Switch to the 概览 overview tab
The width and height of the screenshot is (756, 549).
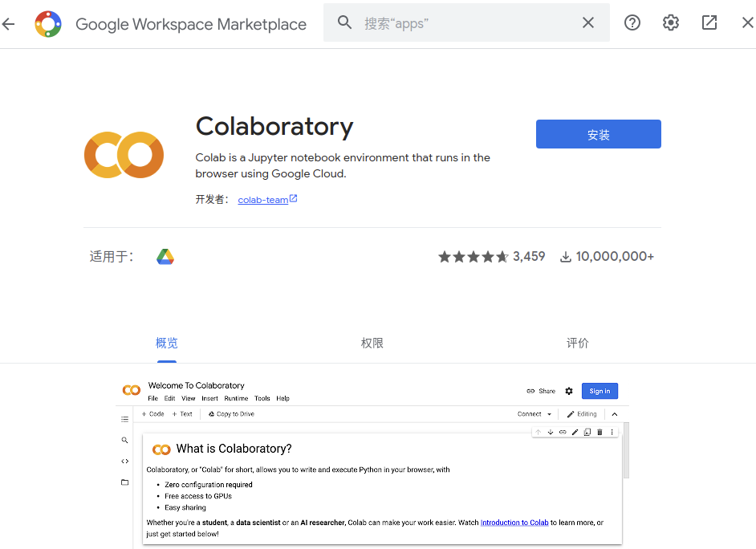pos(167,344)
